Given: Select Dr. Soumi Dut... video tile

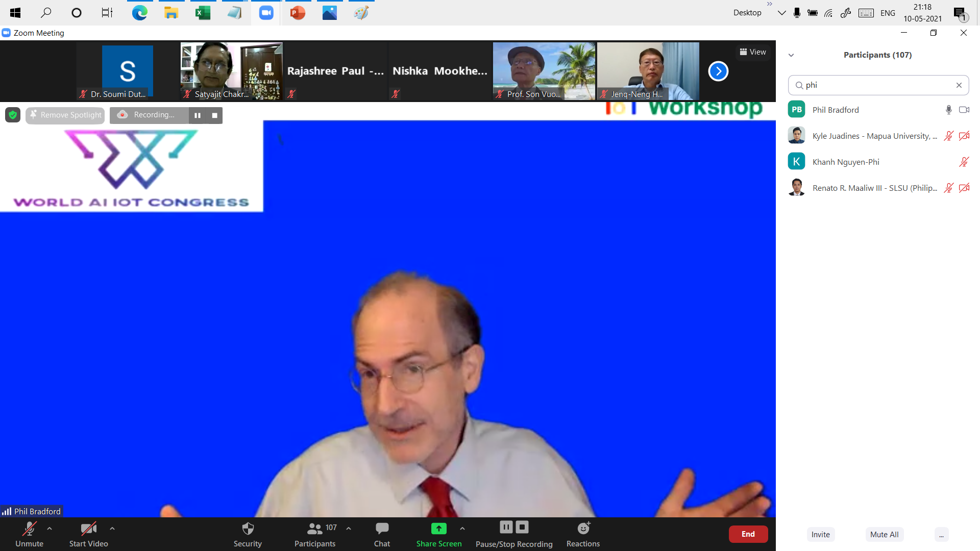Looking at the screenshot, I should (128, 71).
